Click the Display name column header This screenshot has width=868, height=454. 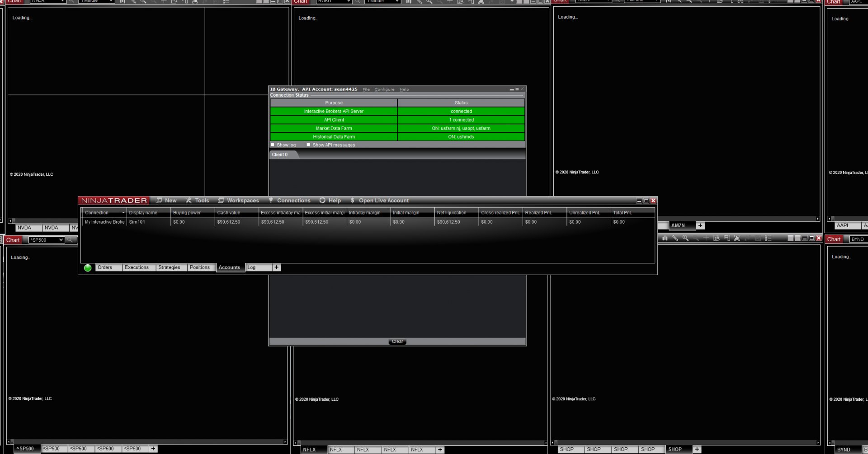click(x=149, y=213)
